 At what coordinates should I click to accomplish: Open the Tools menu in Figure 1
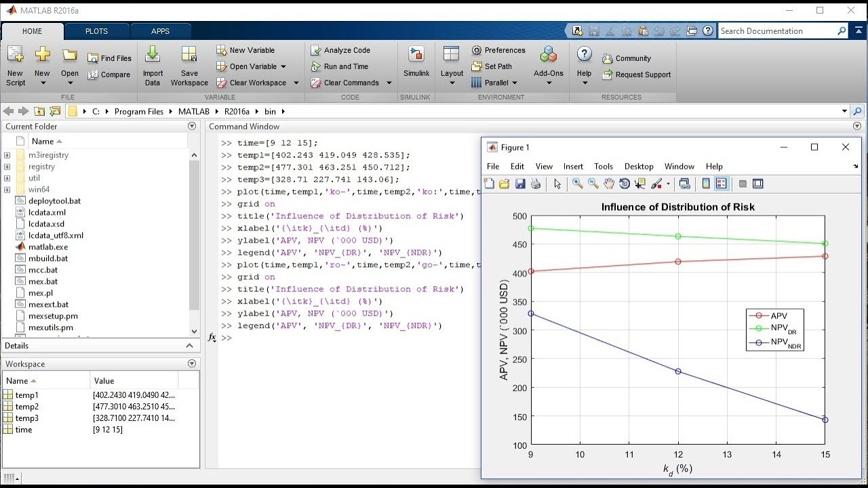click(604, 166)
